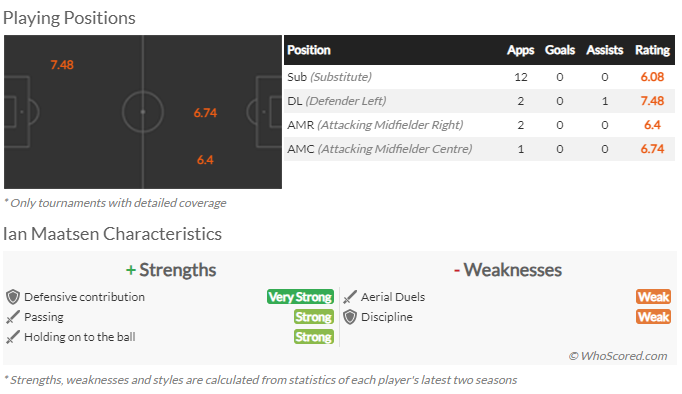Click the Assists column header
This screenshot has width=682, height=394.
[605, 50]
